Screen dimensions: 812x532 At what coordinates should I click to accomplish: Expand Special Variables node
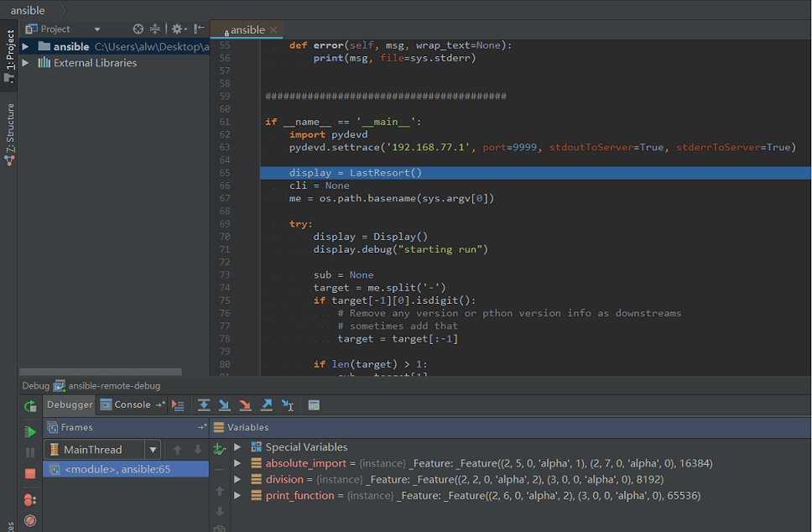click(x=237, y=447)
